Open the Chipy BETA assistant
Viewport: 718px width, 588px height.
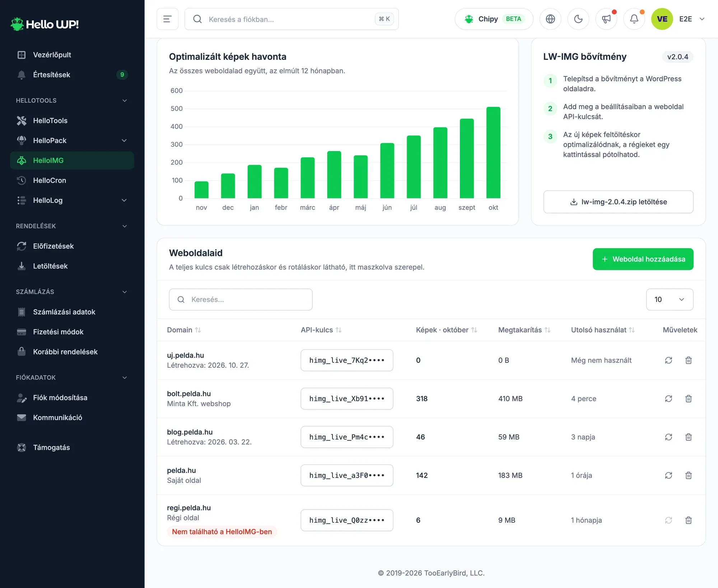click(x=494, y=19)
